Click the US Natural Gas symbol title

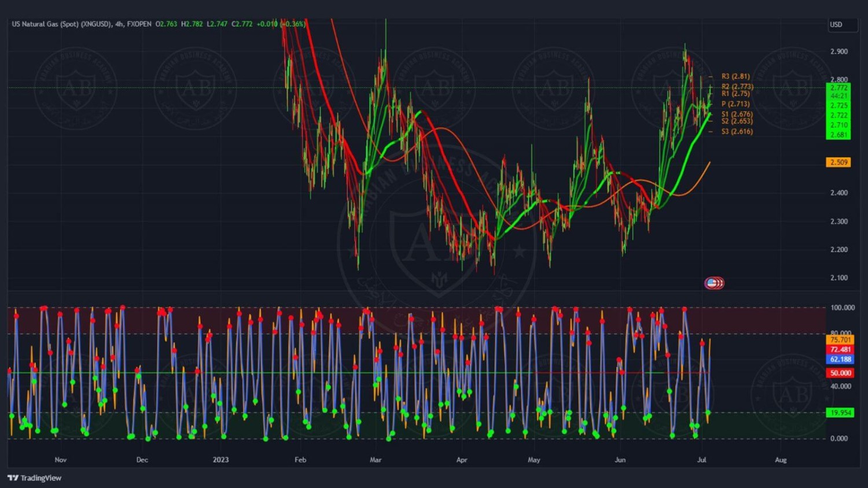[x=61, y=24]
